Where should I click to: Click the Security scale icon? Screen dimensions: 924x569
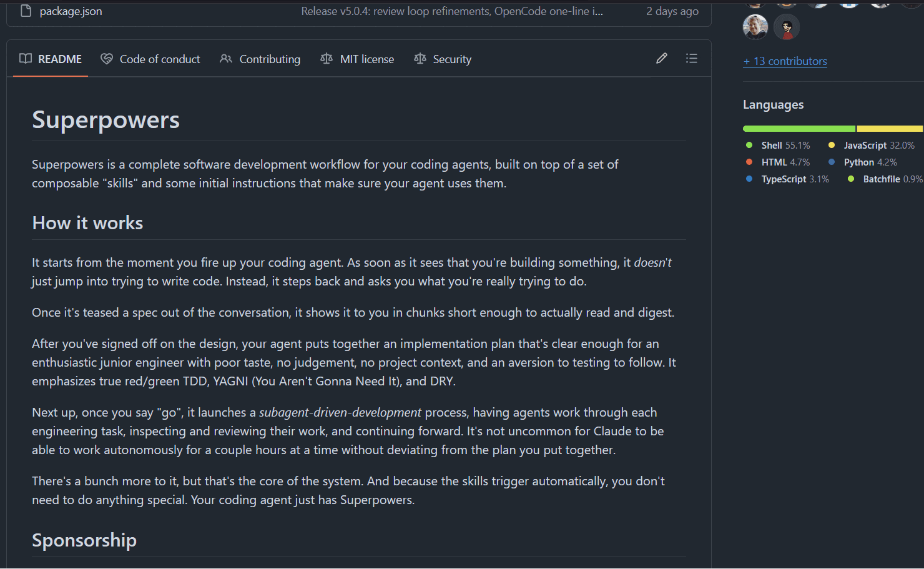[420, 59]
